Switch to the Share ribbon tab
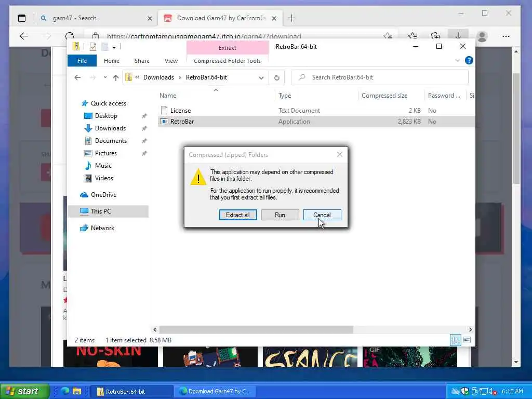The width and height of the screenshot is (532, 399). [142, 61]
